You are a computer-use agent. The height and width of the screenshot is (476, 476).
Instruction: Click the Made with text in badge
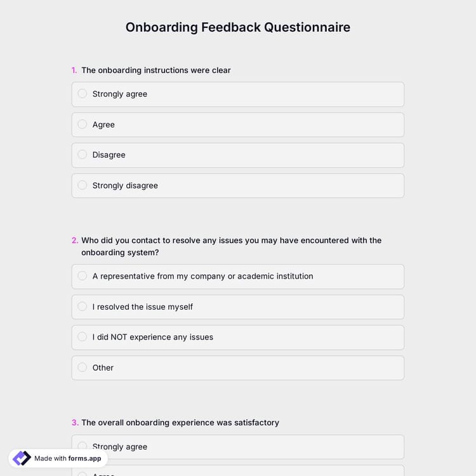(50, 458)
